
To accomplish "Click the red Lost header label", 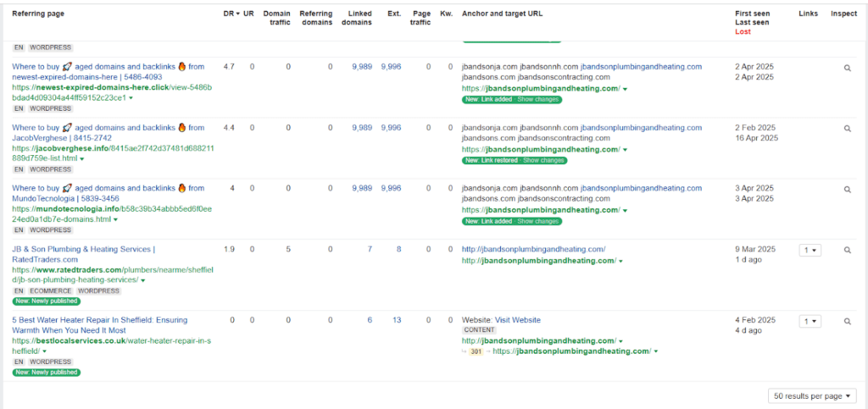I will 743,31.
